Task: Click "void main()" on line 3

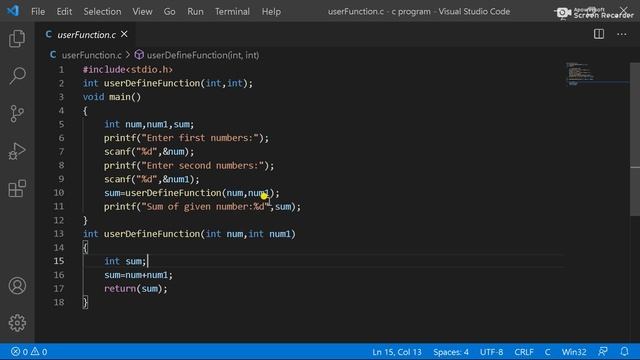Action: click(112, 97)
